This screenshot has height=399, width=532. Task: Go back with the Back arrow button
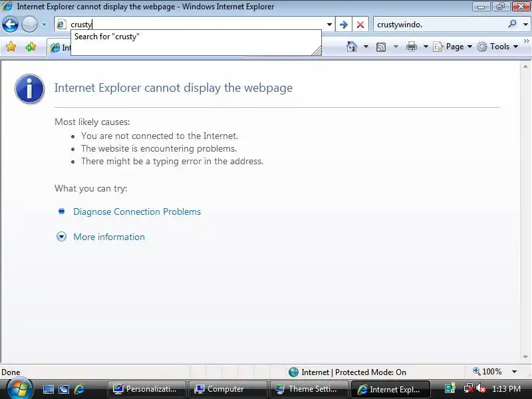tap(10, 25)
